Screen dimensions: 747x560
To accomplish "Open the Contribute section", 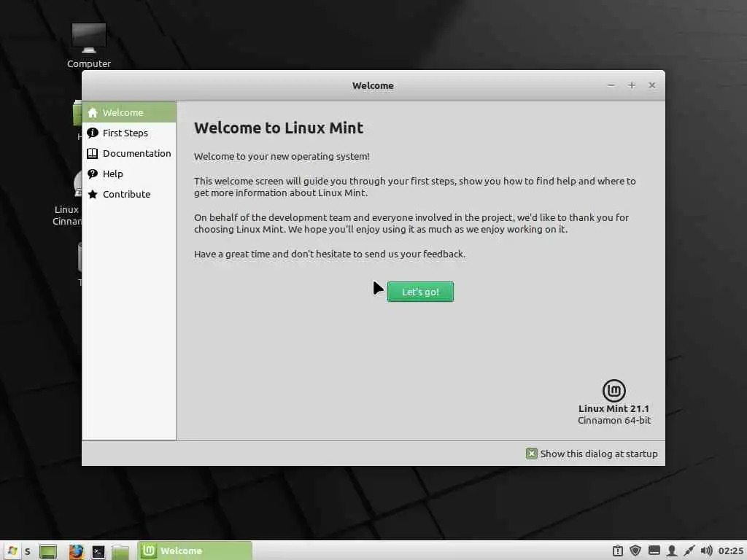I will [x=129, y=194].
